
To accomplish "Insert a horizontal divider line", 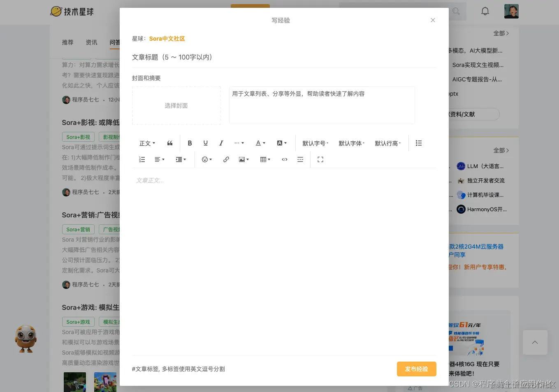I will tap(300, 159).
